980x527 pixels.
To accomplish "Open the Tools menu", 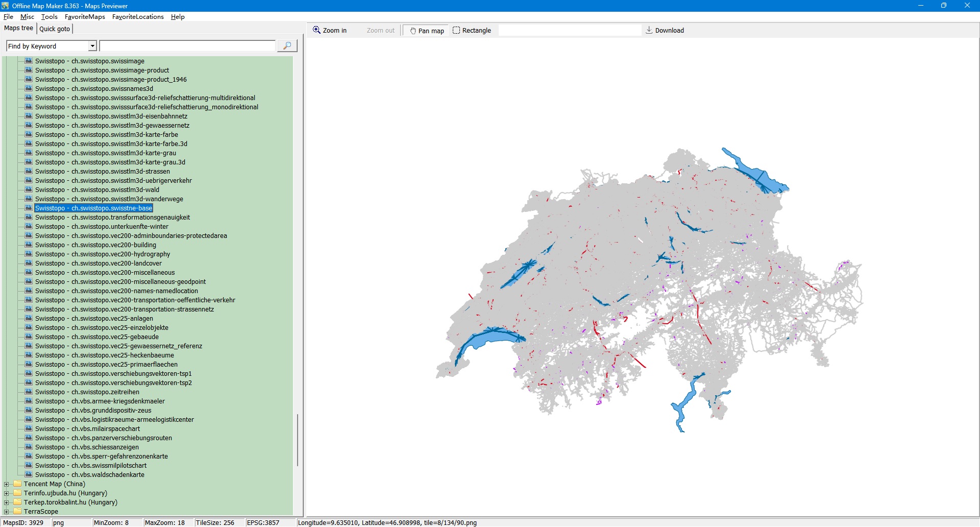I will click(x=49, y=17).
